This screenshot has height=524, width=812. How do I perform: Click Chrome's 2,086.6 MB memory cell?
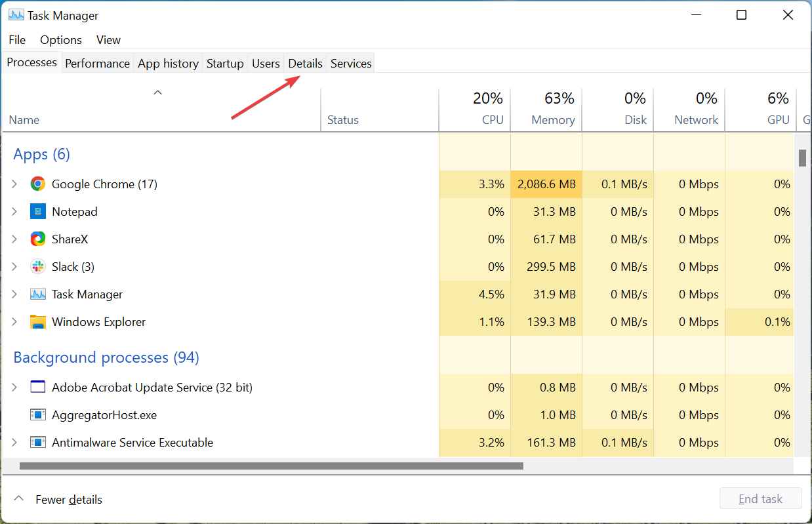click(546, 184)
